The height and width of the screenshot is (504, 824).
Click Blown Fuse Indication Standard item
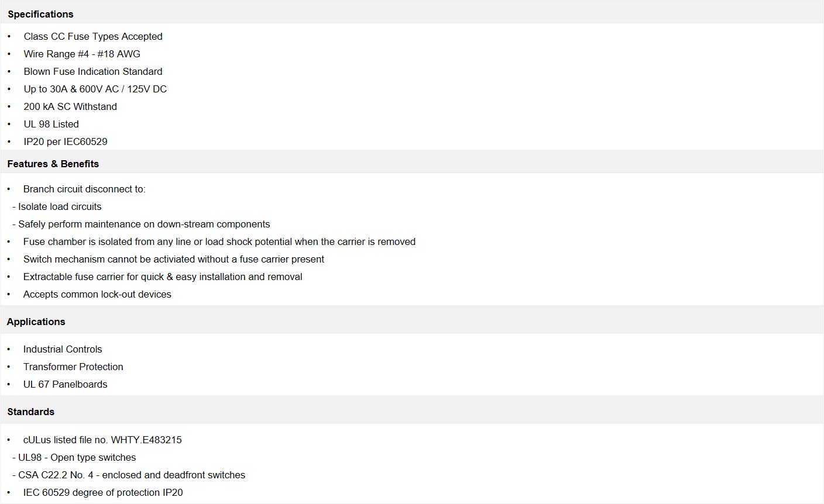(93, 71)
